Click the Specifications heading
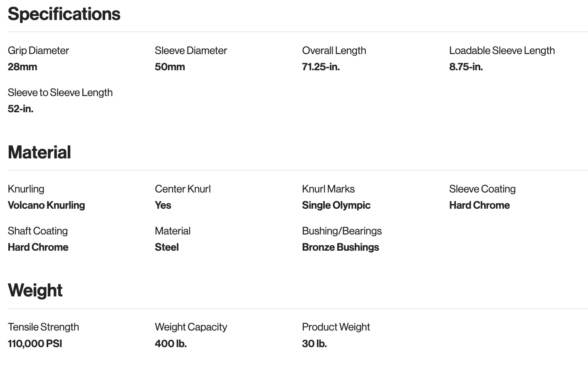Screen dimensions: 588x375 pos(64,14)
